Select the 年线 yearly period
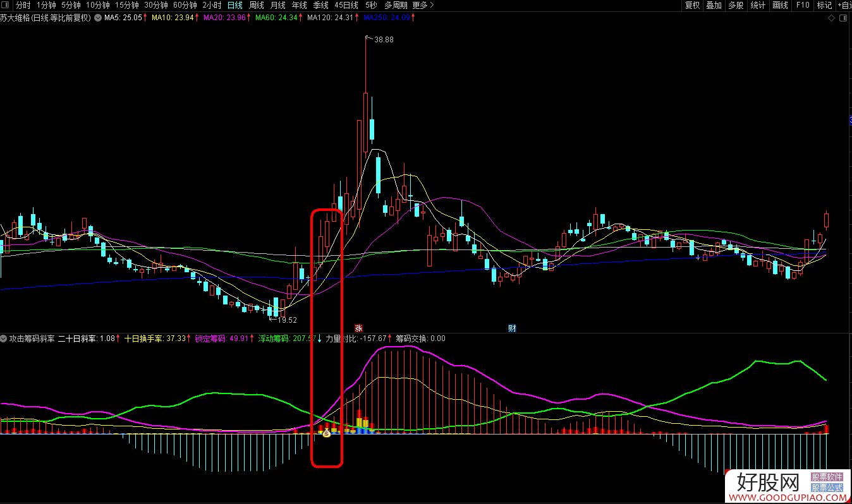Viewport: 852px width, 504px height. 300,5
